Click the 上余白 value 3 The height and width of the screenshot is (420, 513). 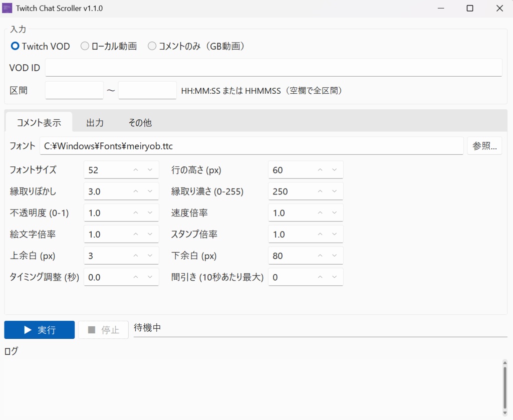click(91, 256)
